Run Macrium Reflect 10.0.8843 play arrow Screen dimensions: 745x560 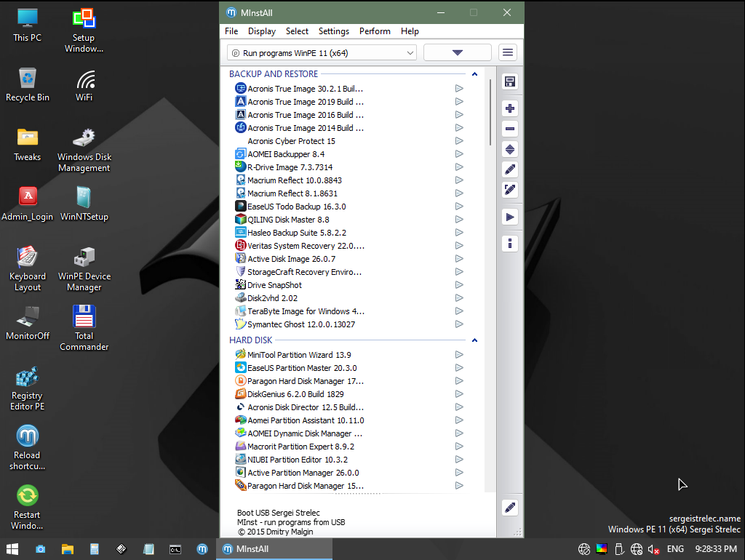[459, 180]
